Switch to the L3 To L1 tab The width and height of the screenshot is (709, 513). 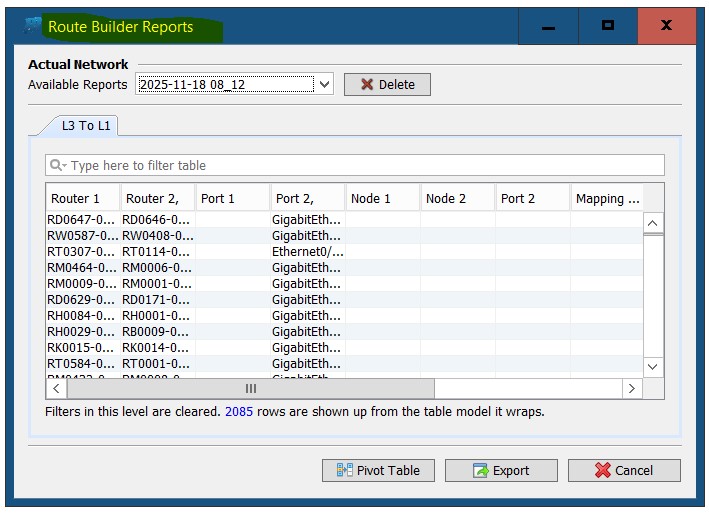86,125
